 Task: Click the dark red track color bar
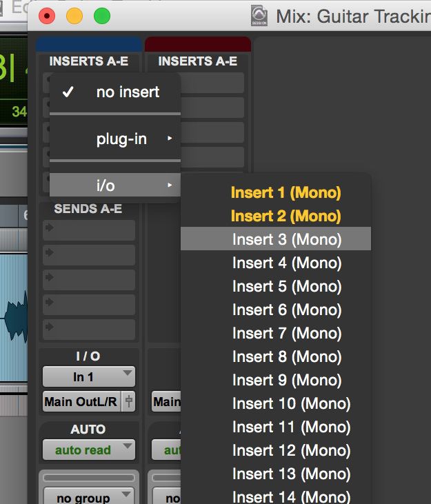point(198,44)
